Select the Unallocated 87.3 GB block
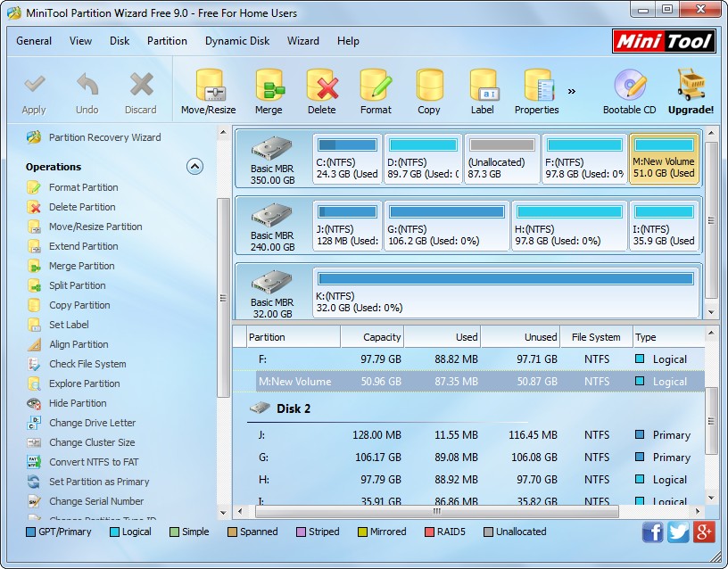The width and height of the screenshot is (728, 569). [502, 159]
